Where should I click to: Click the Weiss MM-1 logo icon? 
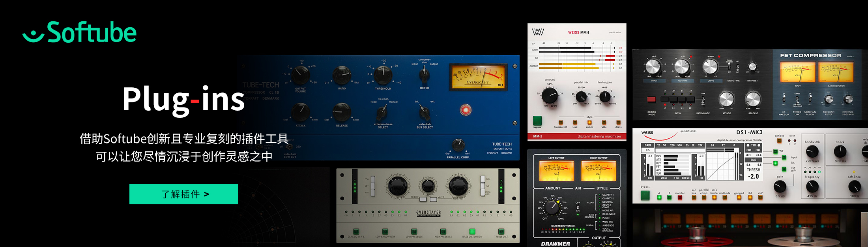[x=538, y=32]
